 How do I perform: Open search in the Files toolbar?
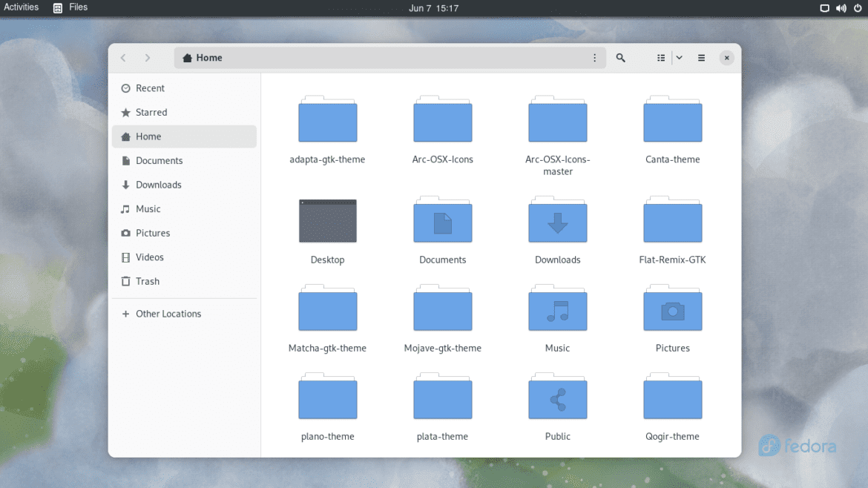[620, 57]
